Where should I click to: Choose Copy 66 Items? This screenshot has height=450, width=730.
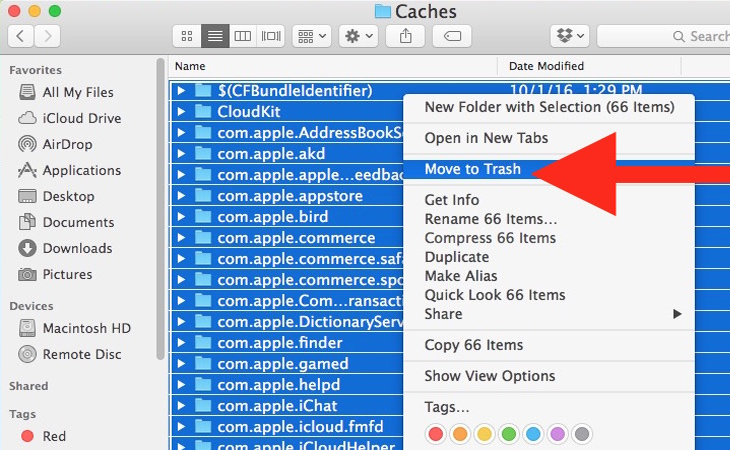549,345
